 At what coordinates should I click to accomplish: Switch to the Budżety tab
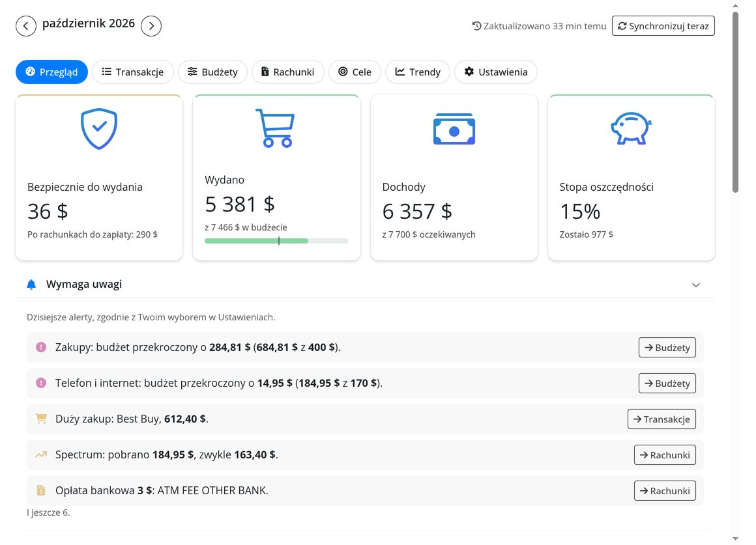(x=212, y=72)
